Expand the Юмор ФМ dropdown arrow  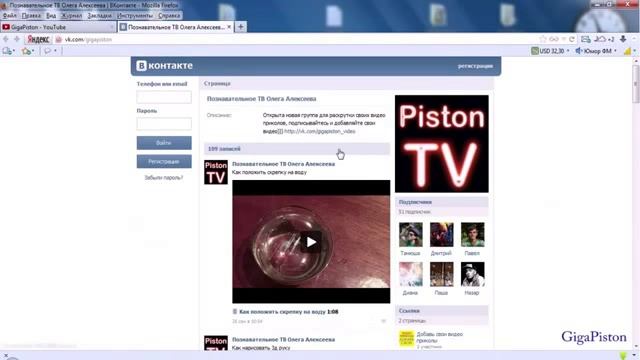[615, 51]
